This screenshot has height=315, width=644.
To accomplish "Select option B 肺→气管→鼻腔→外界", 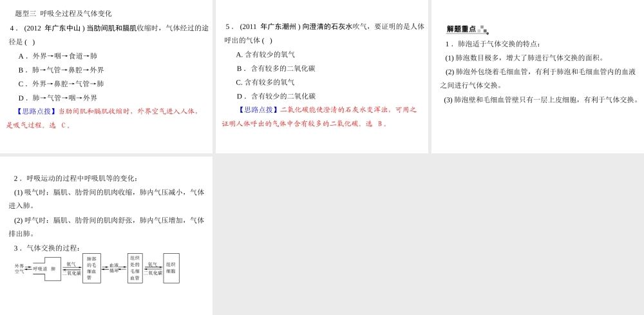I will point(61,70).
